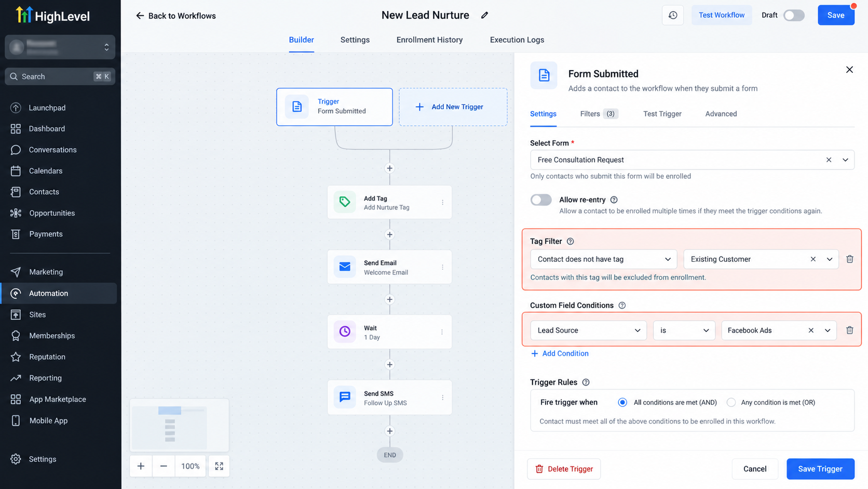
Task: Open the Filters tab in trigger panel
Action: 599,114
